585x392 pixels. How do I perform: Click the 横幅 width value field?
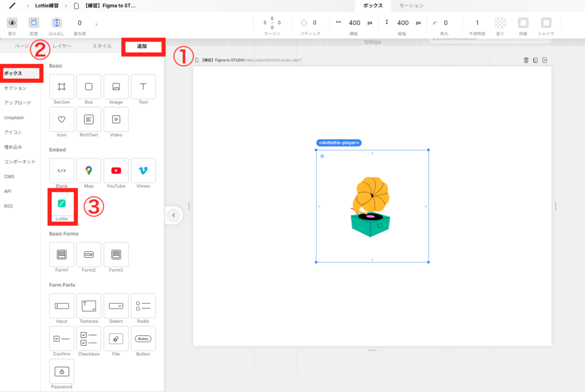354,23
